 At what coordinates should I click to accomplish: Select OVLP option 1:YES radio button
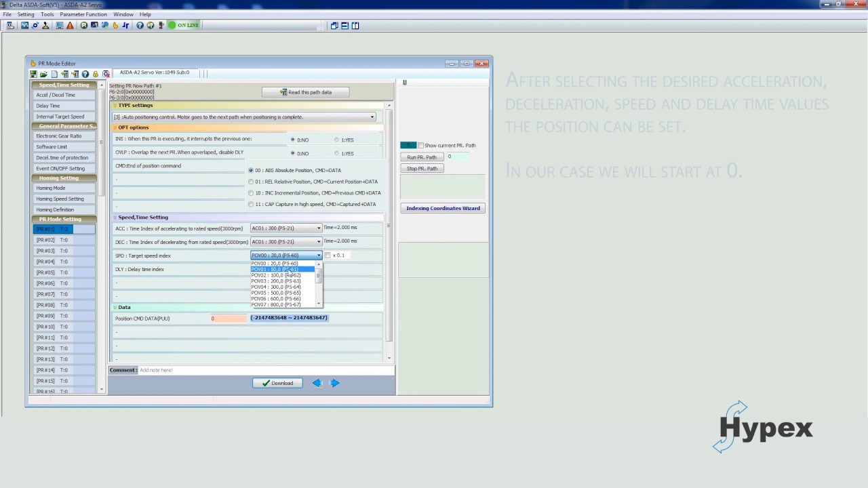[336, 153]
